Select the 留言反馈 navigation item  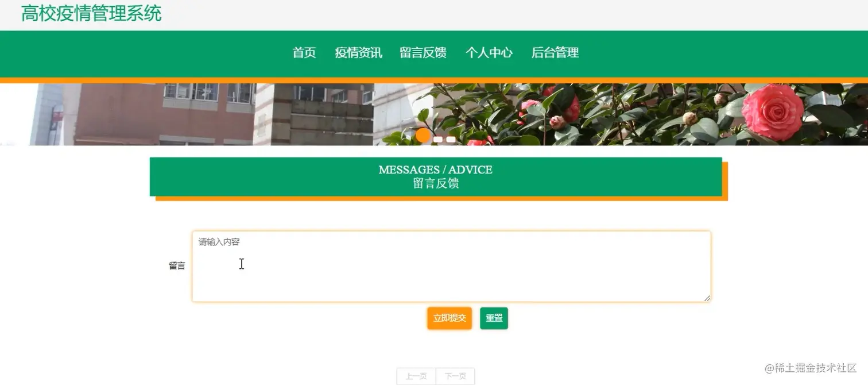(423, 53)
